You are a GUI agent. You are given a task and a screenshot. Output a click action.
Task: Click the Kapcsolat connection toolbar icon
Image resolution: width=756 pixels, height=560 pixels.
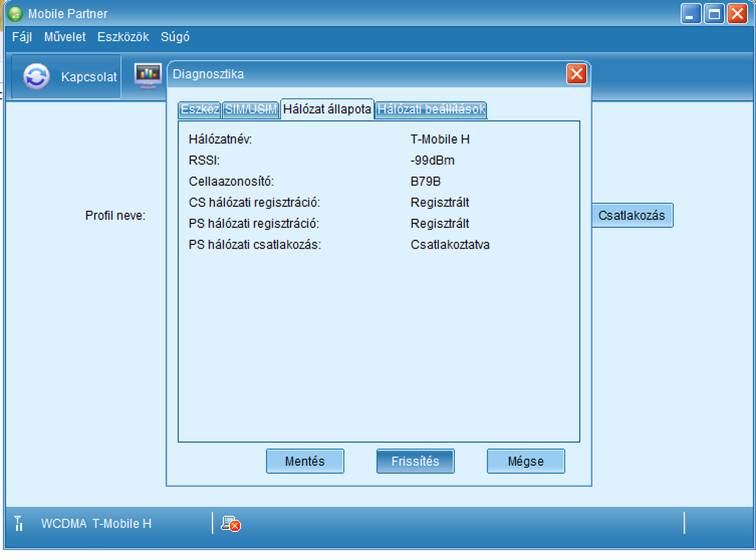pos(37,77)
